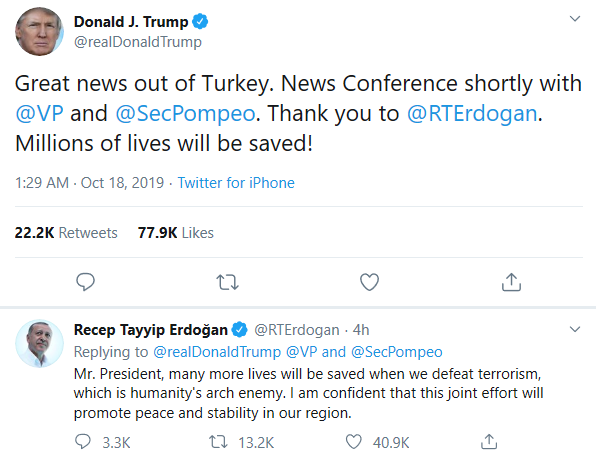View the 22.2K Retweets list
This screenshot has height=458, width=596.
coord(66,233)
